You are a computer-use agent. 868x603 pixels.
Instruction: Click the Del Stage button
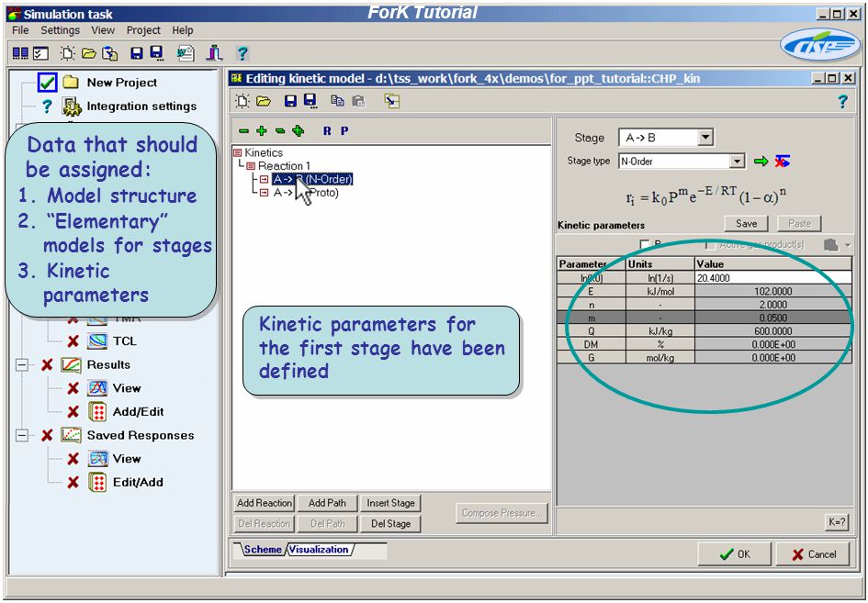tap(390, 523)
